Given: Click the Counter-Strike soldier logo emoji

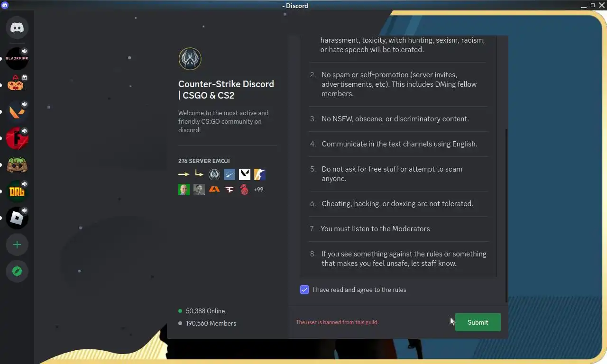Looking at the screenshot, I should click(x=260, y=174).
